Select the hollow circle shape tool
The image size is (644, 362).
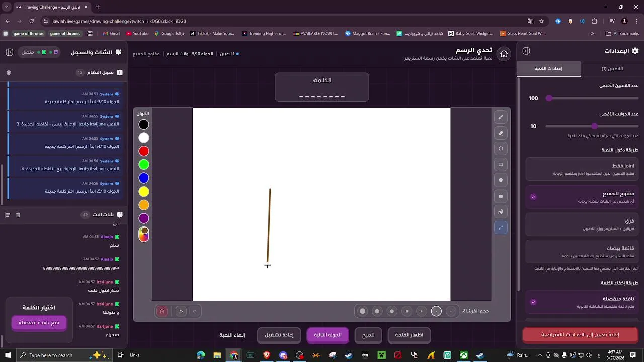pyautogui.click(x=501, y=149)
